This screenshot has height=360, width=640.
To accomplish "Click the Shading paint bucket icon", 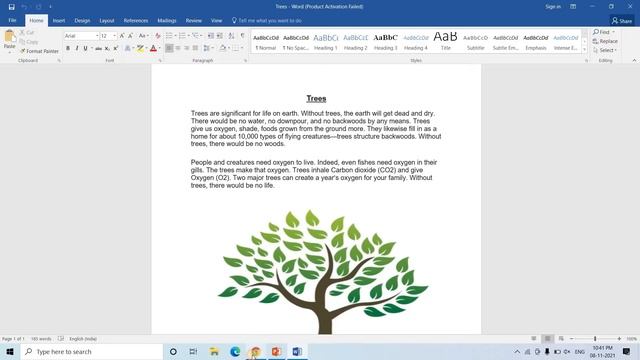I will pyautogui.click(x=222, y=49).
